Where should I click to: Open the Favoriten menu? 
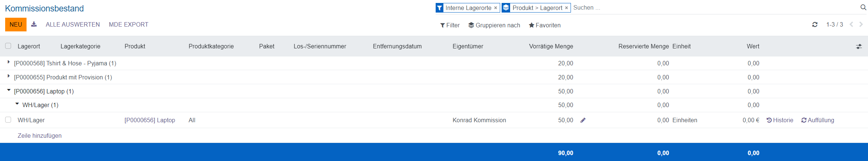544,25
